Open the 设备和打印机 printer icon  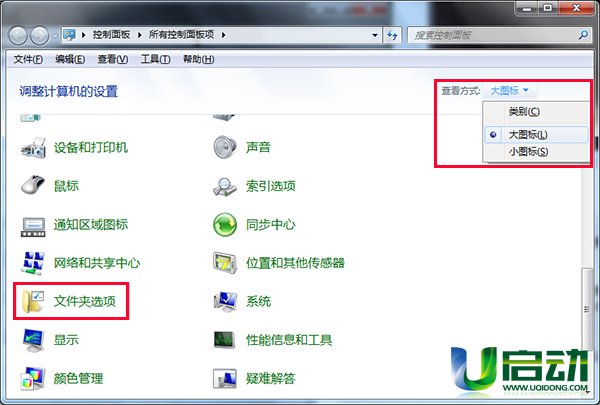(33, 148)
